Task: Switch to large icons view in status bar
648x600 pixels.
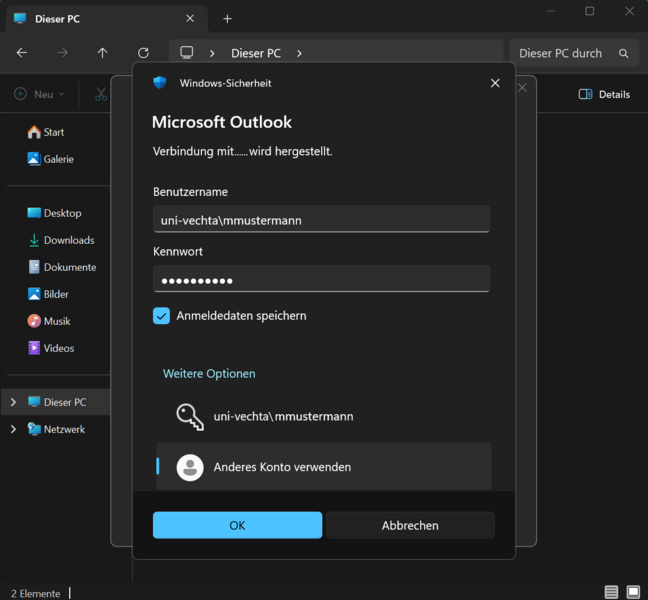Action: (x=633, y=592)
